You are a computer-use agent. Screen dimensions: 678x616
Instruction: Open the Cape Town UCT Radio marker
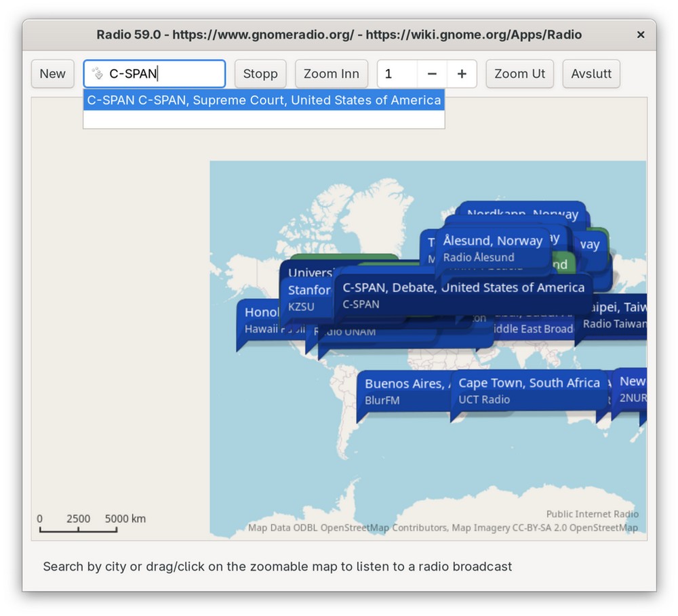[x=528, y=391]
